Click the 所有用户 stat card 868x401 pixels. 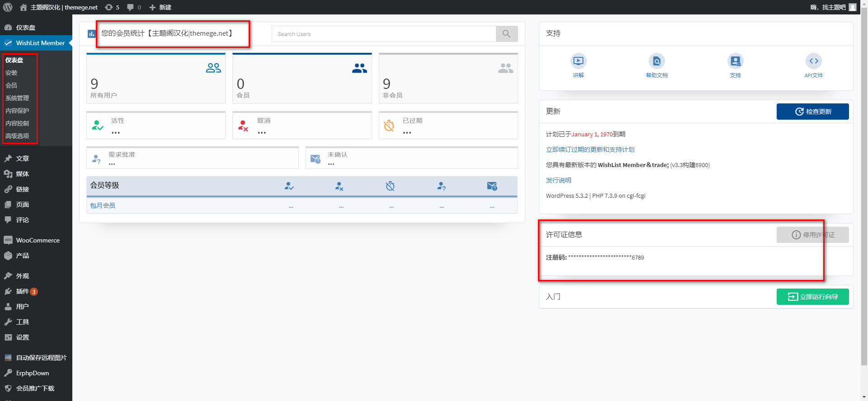156,79
